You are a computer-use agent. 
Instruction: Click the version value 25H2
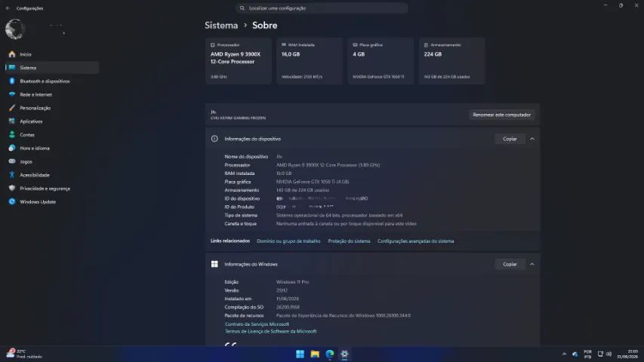click(x=282, y=290)
